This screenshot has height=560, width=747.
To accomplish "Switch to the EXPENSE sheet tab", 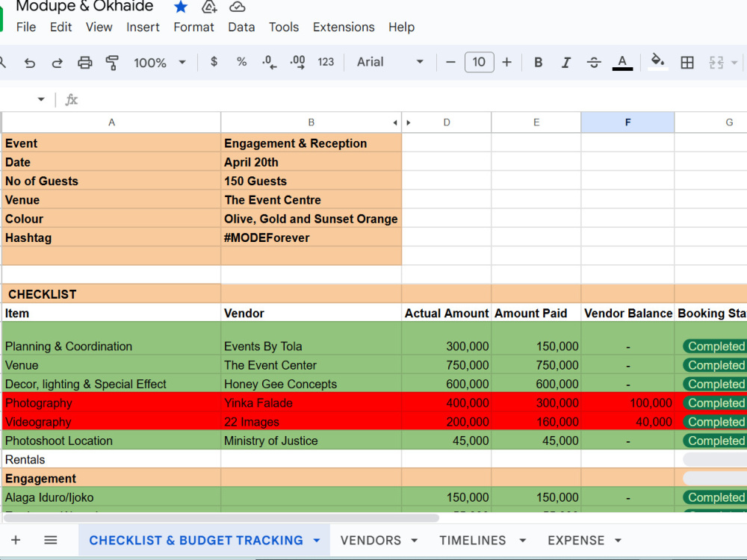I will [576, 540].
